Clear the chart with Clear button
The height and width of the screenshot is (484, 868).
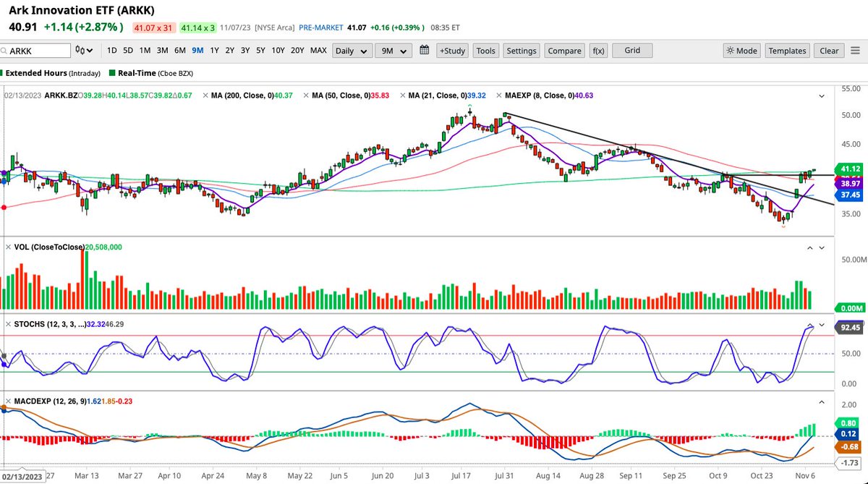(829, 51)
